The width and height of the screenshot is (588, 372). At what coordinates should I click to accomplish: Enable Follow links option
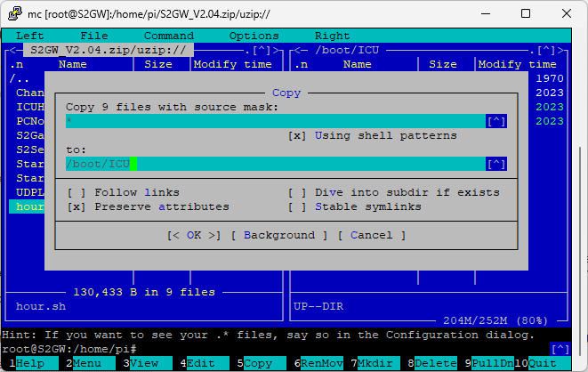pos(77,192)
